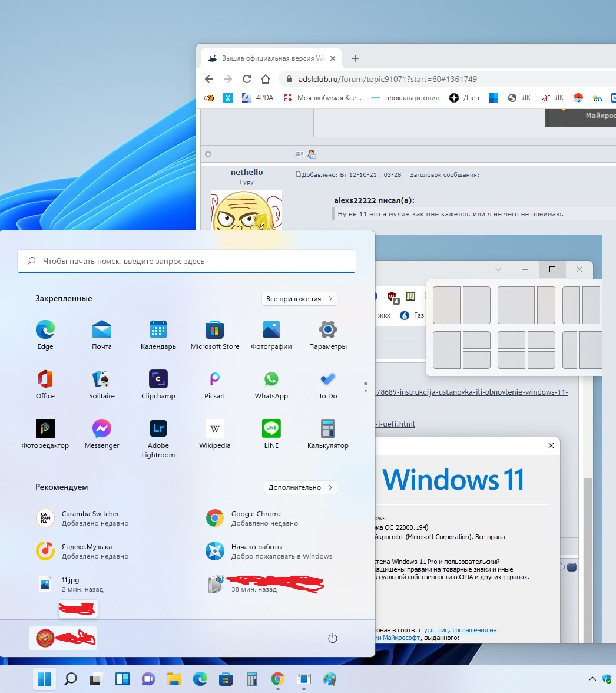The width and height of the screenshot is (616, 693).
Task: Open the Wikipedia app
Action: tap(214, 434)
